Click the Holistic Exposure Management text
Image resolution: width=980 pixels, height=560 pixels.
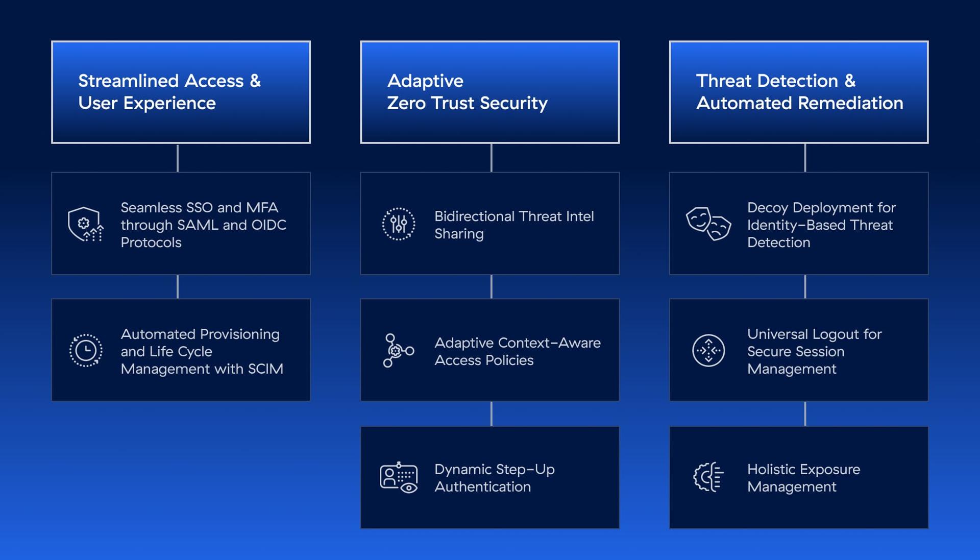[803, 478]
